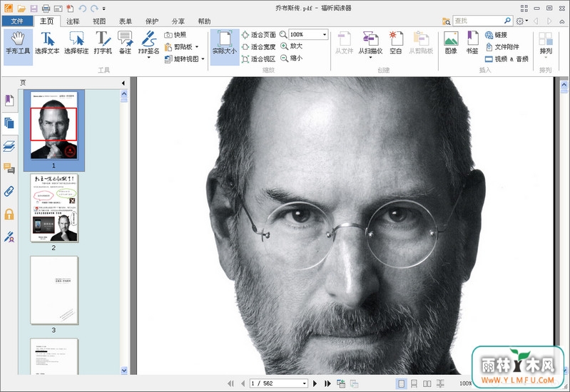The height and width of the screenshot is (392, 570).
Task: Select page 2 thumbnail
Action: (x=54, y=208)
